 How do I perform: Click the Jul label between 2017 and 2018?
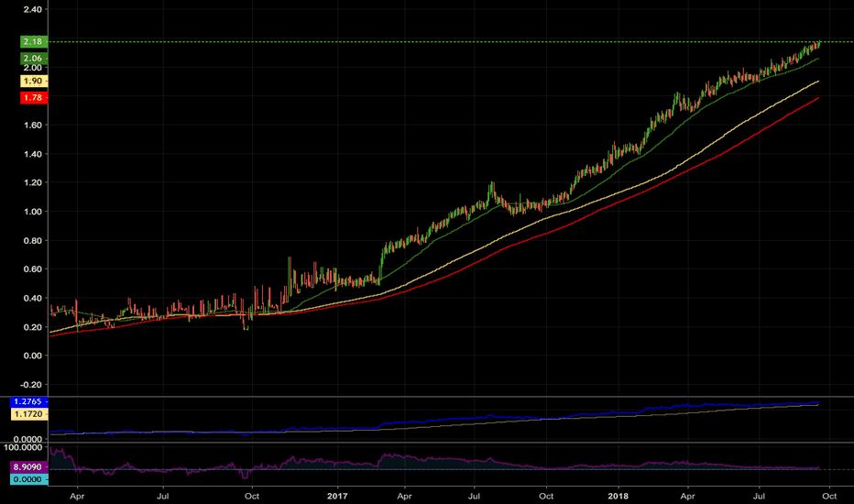pos(474,497)
